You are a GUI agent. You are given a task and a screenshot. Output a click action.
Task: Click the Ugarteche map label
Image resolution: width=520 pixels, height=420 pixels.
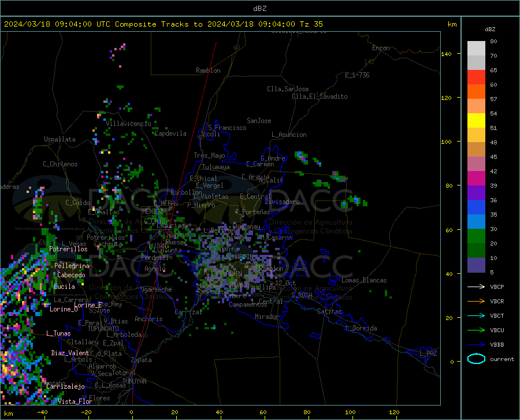point(156,289)
